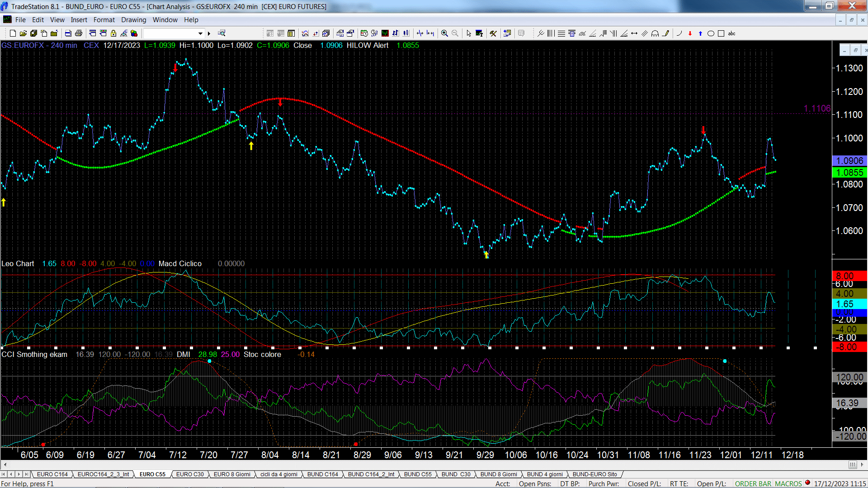Switch to the BUND C164 tab
Image resolution: width=868 pixels, height=488 pixels.
click(x=323, y=474)
